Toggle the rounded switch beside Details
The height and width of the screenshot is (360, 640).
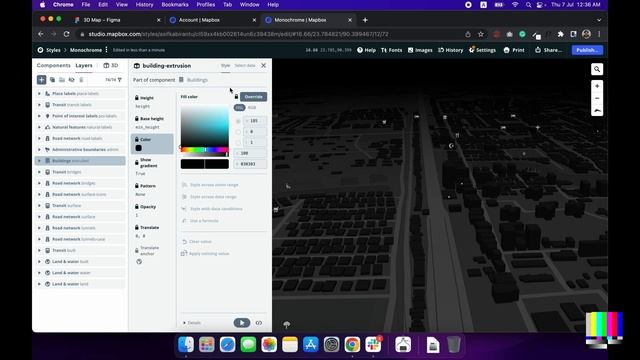coord(242,323)
